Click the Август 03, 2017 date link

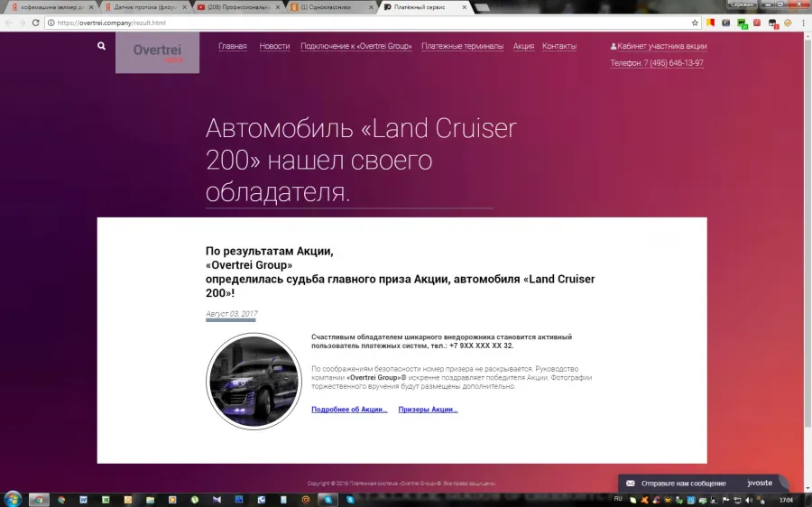click(232, 314)
